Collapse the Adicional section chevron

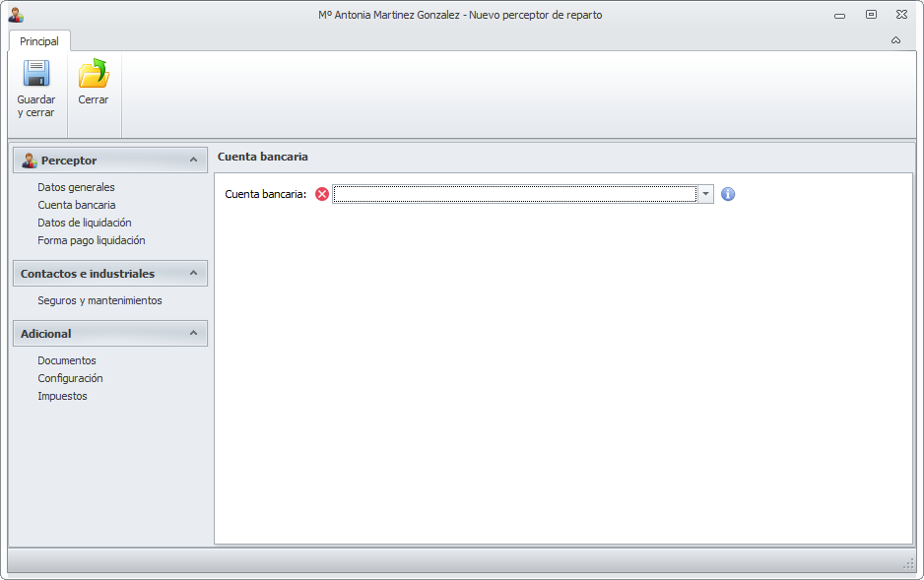pos(193,333)
